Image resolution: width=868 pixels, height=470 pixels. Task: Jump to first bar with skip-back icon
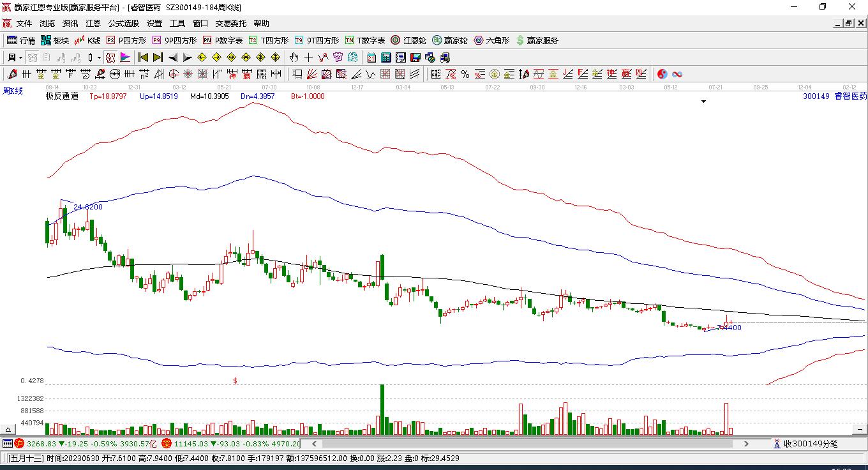(x=144, y=57)
